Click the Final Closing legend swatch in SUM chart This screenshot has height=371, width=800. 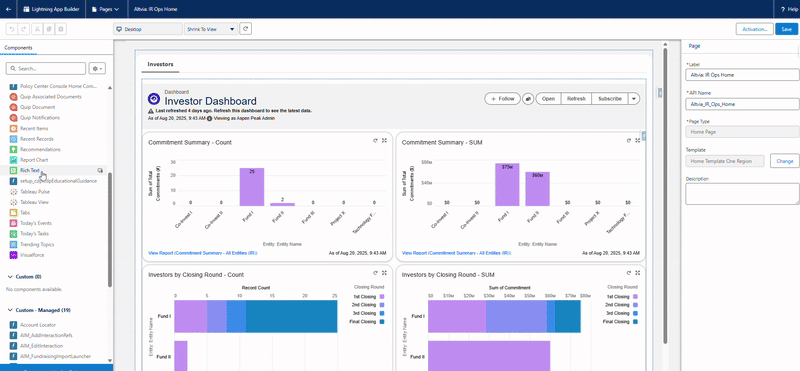pyautogui.click(x=635, y=321)
